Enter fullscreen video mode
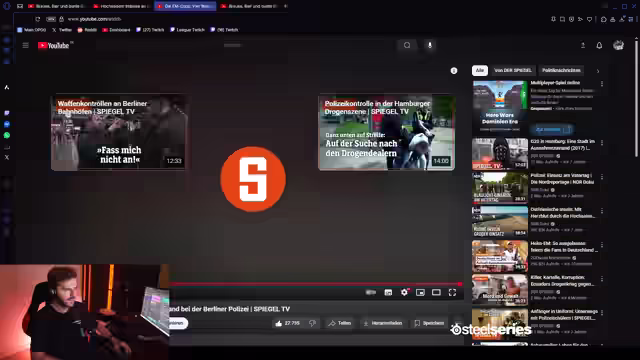 [x=452, y=292]
